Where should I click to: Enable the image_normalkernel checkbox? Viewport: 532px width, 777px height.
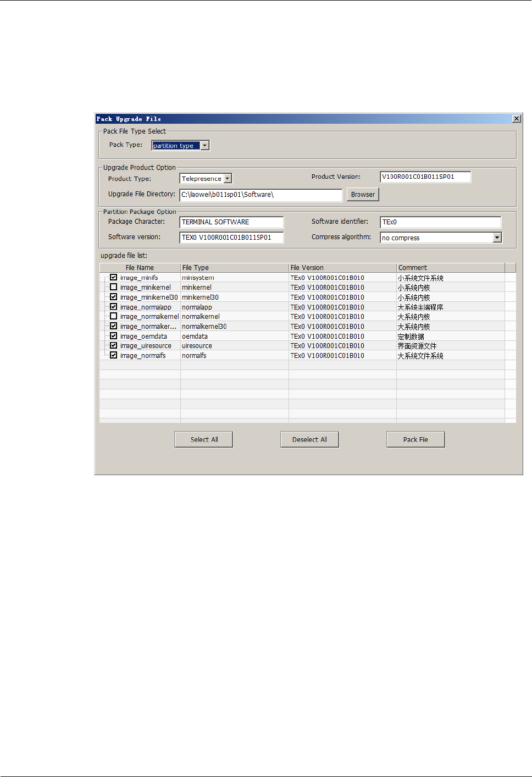113,316
